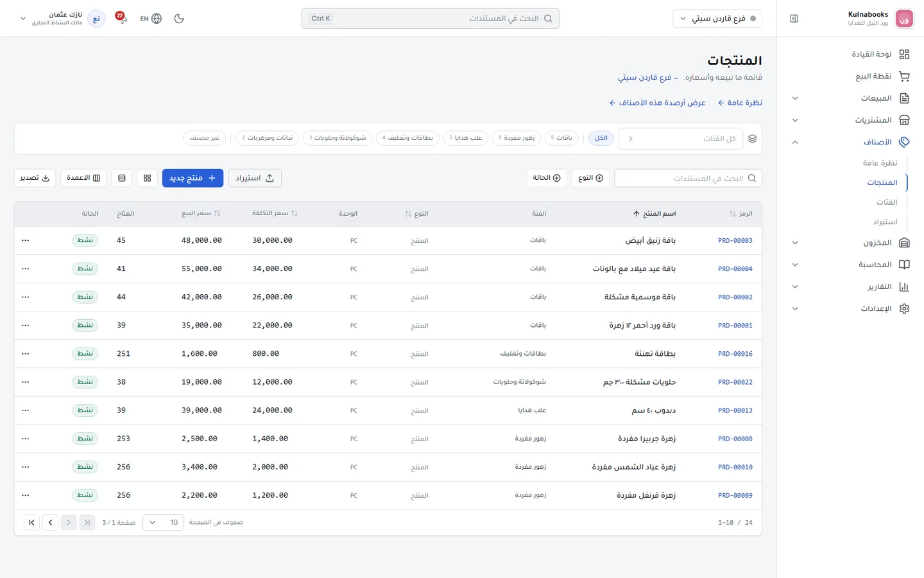Click the items tag icon الأصناف
The width and height of the screenshot is (924, 578).
[x=904, y=142]
